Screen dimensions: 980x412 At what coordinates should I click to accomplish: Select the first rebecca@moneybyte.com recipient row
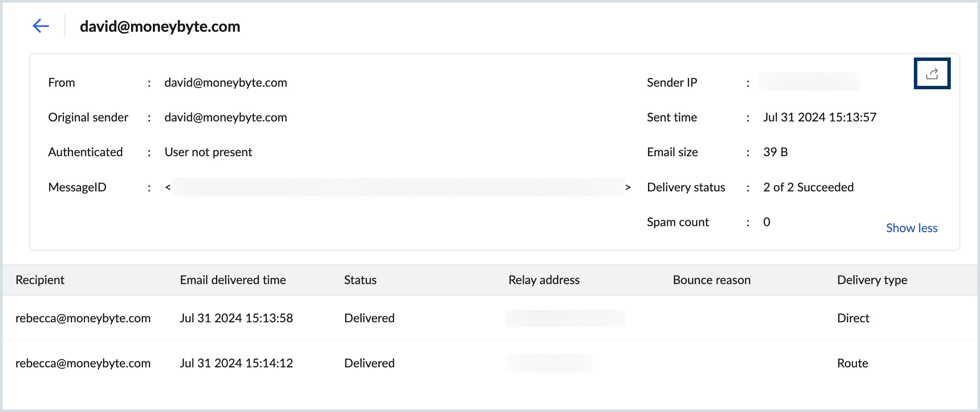pyautogui.click(x=83, y=318)
